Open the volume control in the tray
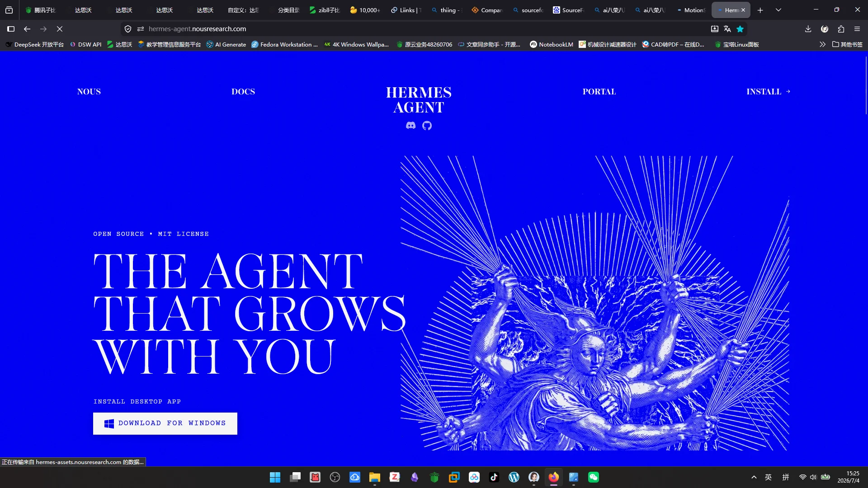Image resolution: width=868 pixels, height=488 pixels. coord(813,477)
